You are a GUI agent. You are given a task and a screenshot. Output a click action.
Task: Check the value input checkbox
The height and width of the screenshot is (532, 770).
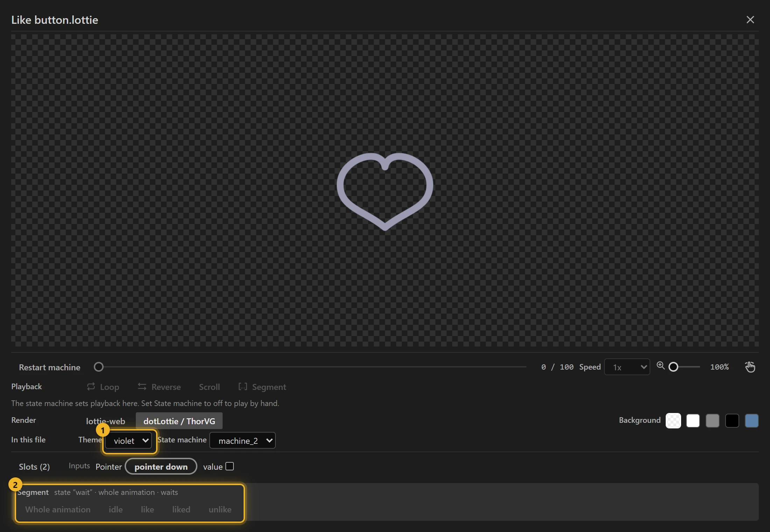pyautogui.click(x=230, y=466)
